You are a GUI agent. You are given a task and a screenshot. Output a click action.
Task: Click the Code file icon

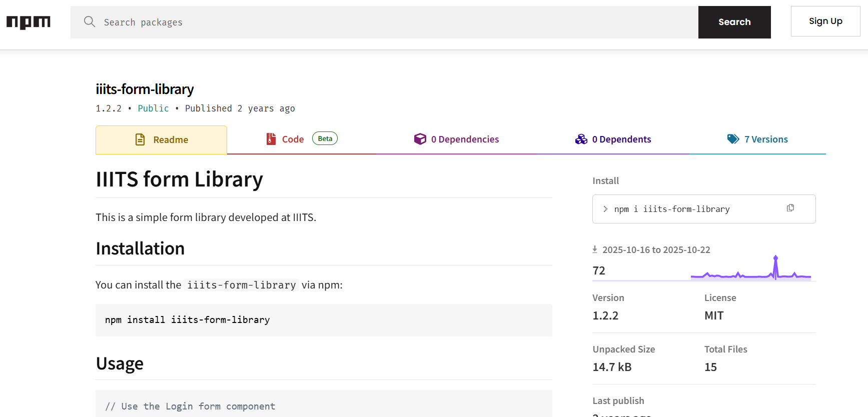[x=271, y=139]
